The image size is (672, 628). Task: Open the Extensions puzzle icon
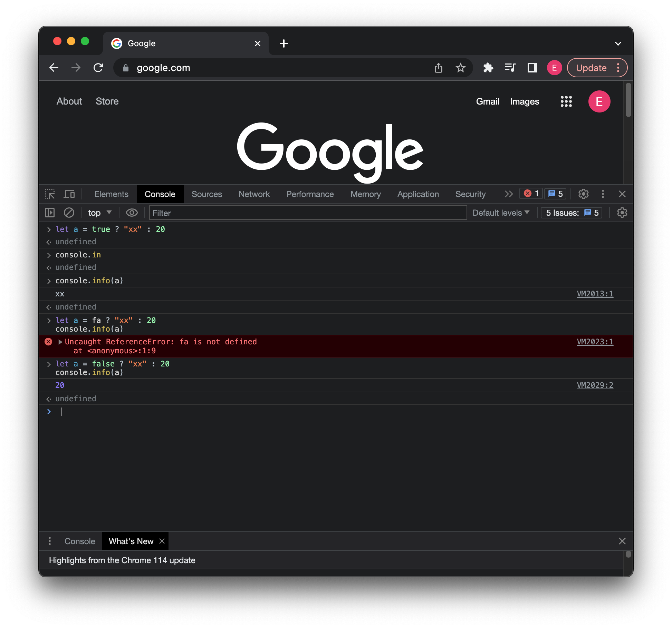tap(488, 68)
